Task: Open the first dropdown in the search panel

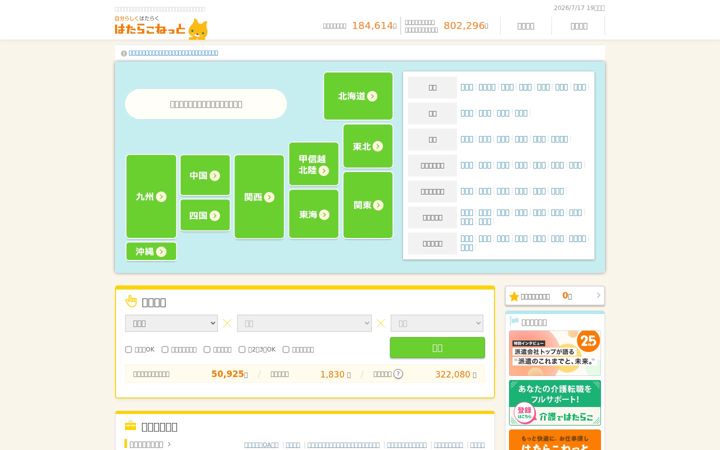Action: [171, 323]
